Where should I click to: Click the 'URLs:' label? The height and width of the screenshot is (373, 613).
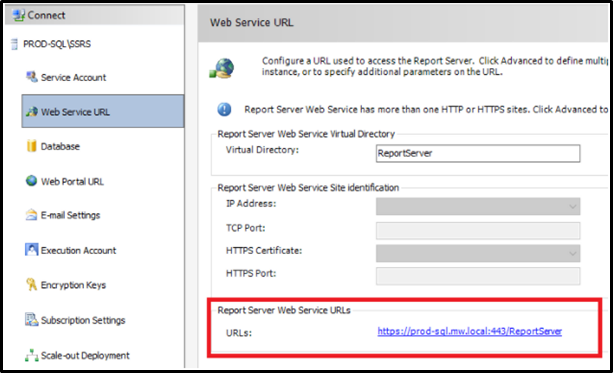click(239, 333)
